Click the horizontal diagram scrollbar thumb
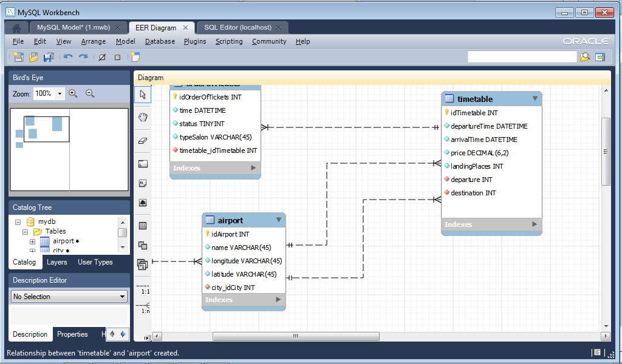 [296, 336]
